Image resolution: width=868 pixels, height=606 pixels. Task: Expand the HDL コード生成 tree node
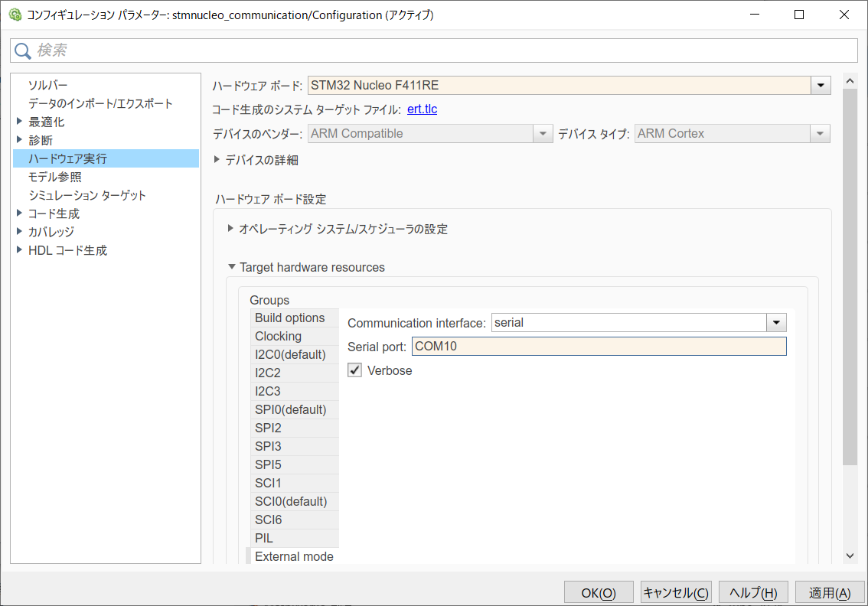(19, 249)
